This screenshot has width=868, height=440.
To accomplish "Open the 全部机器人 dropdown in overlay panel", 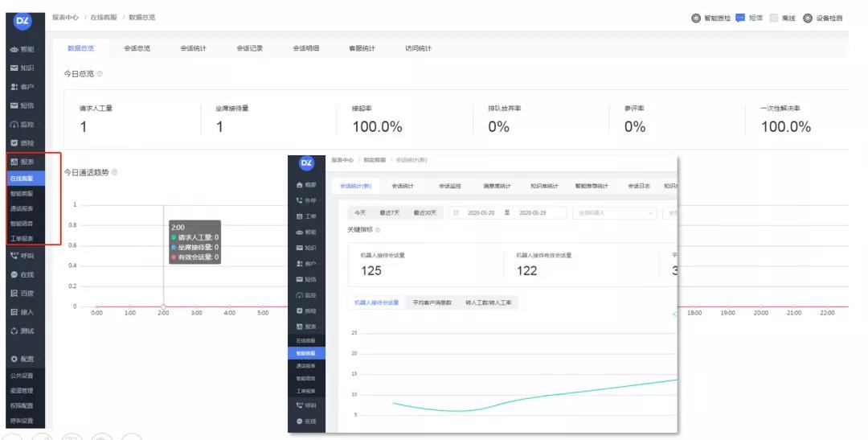I will [x=614, y=213].
